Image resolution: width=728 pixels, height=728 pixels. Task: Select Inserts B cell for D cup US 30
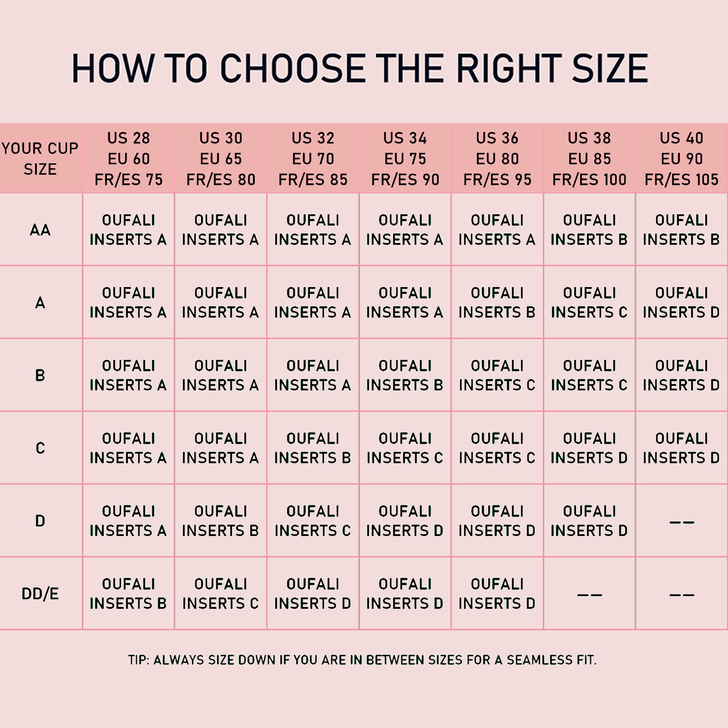[x=221, y=521]
